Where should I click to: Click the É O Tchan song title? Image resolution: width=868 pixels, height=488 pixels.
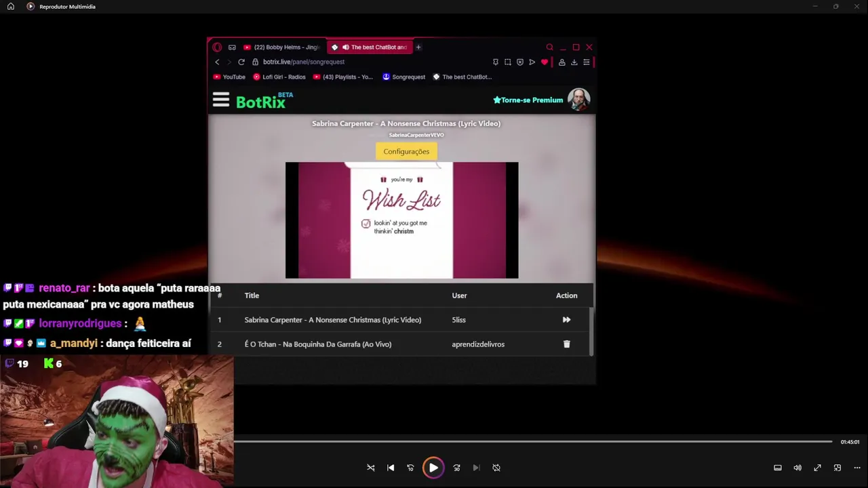(317, 344)
